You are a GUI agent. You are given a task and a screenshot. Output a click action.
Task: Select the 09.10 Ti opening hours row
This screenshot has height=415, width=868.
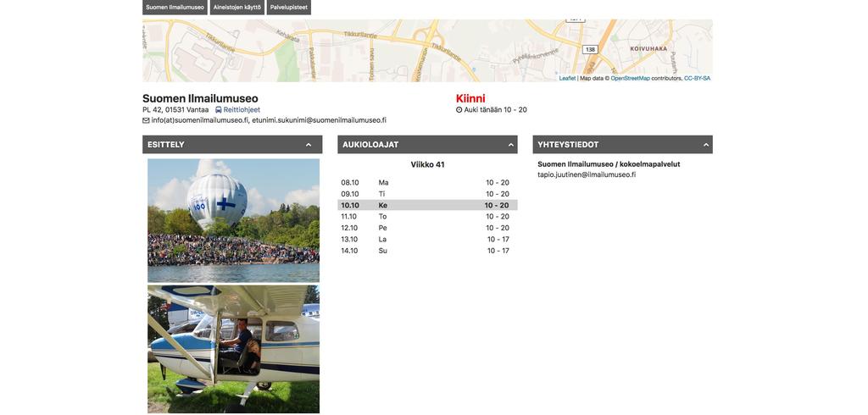pyautogui.click(x=427, y=194)
